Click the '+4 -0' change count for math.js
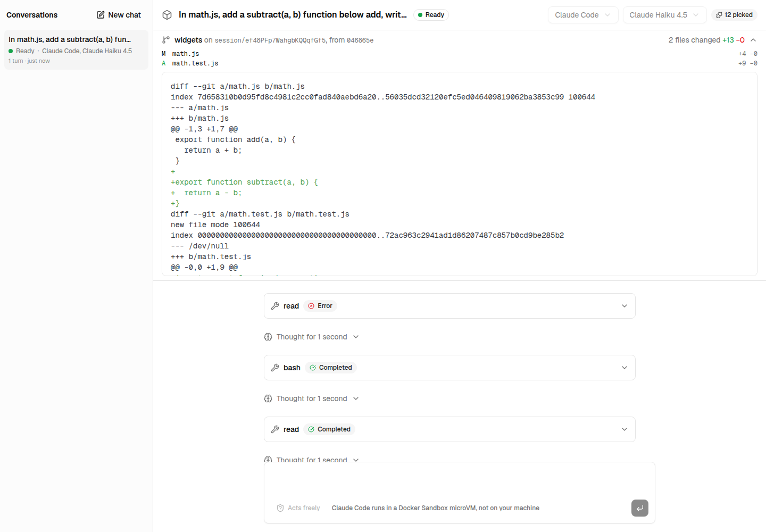The width and height of the screenshot is (766, 532). [747, 54]
